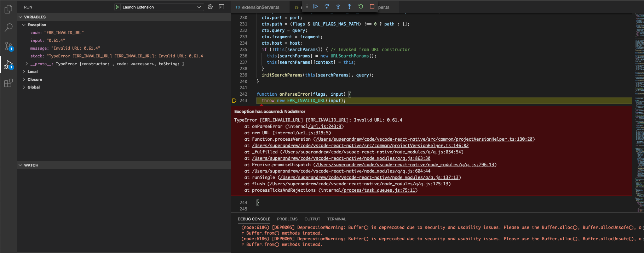Image resolution: width=644 pixels, height=253 pixels.
Task: Open the Run and Debug view
Action: click(8, 65)
